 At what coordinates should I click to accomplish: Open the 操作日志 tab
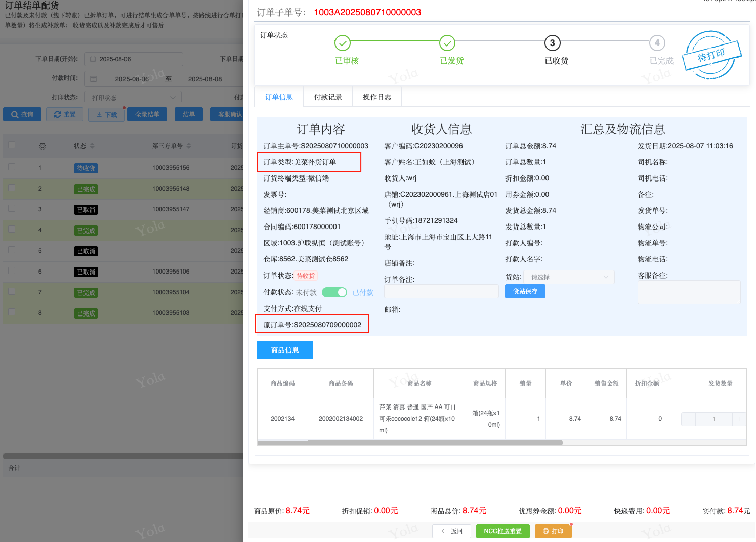pyautogui.click(x=377, y=97)
